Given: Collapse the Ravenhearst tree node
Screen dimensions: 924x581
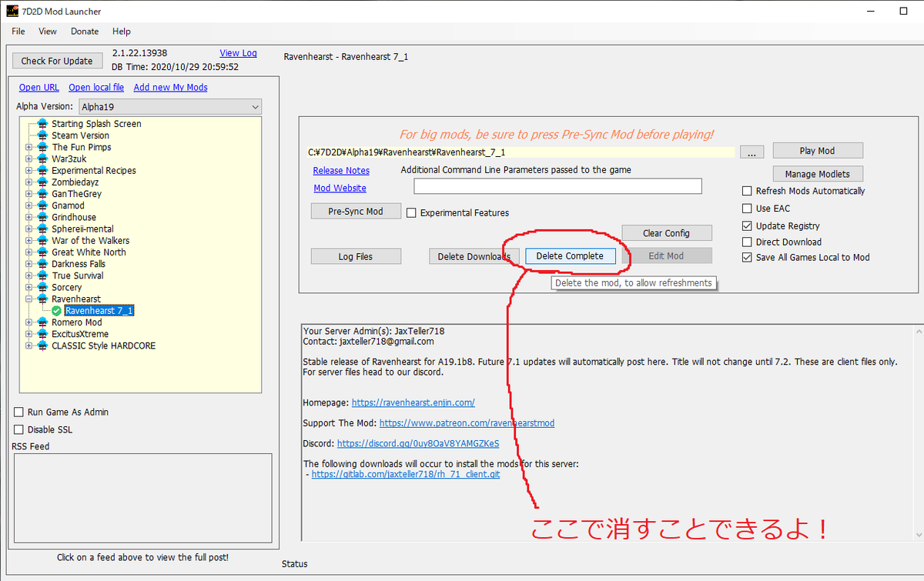Looking at the screenshot, I should (31, 299).
